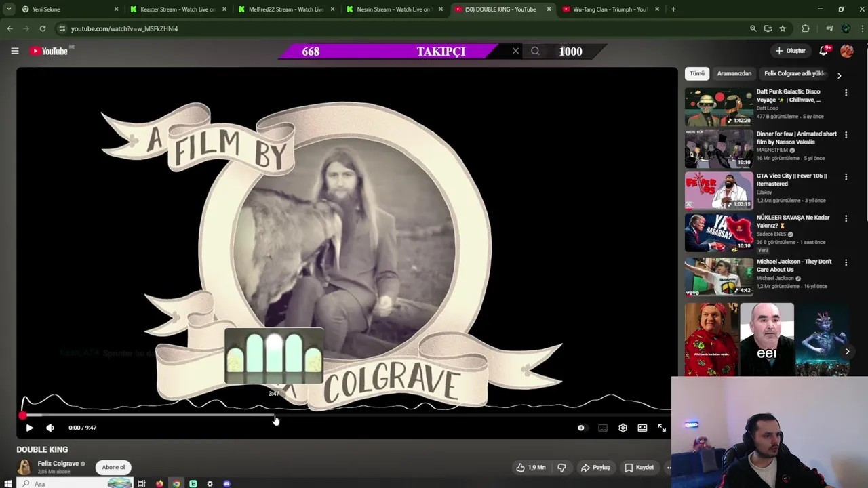
Task: Open the browser extensions puzzle icon
Action: tap(806, 28)
